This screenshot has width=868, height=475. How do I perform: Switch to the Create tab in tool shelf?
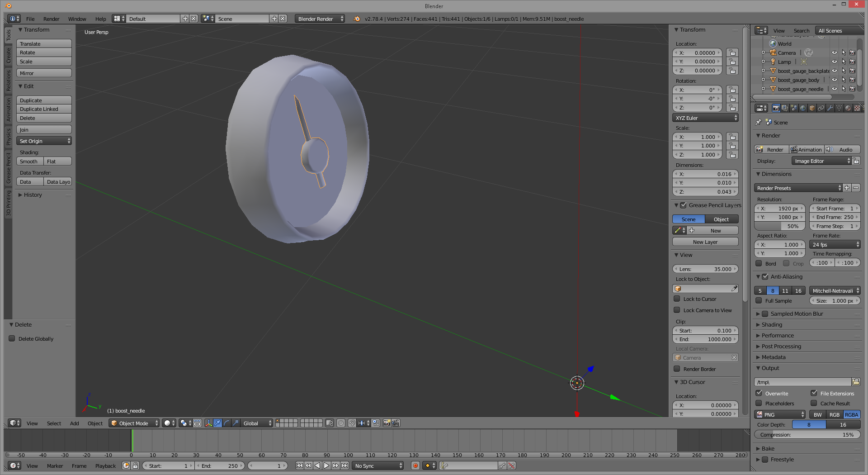click(x=8, y=55)
